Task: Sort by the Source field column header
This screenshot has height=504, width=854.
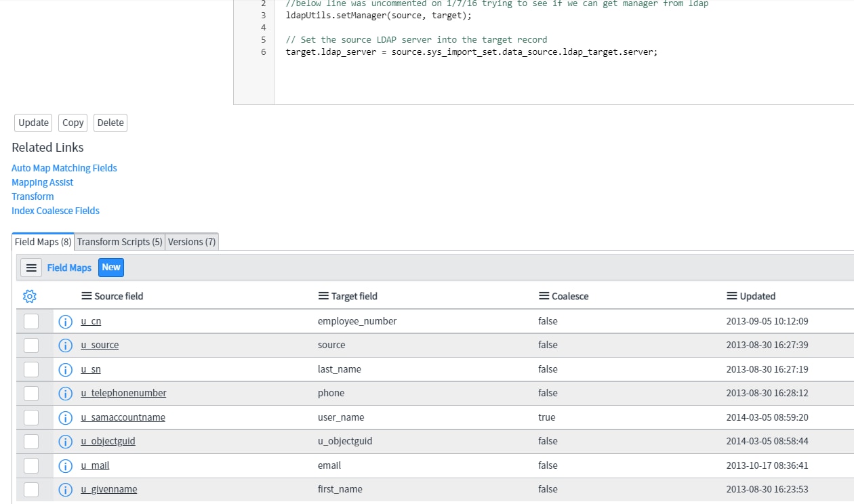Action: [119, 296]
